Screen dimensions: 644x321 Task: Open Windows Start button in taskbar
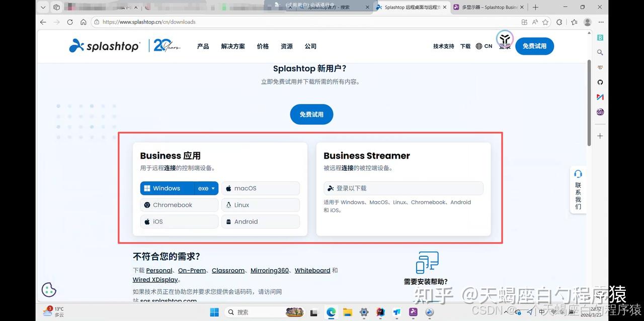[214, 312]
